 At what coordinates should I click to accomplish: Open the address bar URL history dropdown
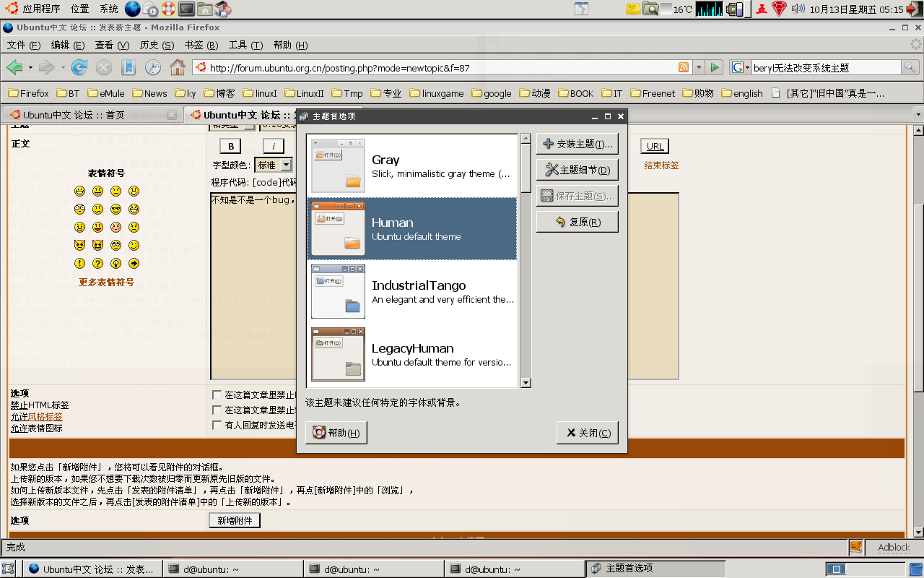coord(698,68)
